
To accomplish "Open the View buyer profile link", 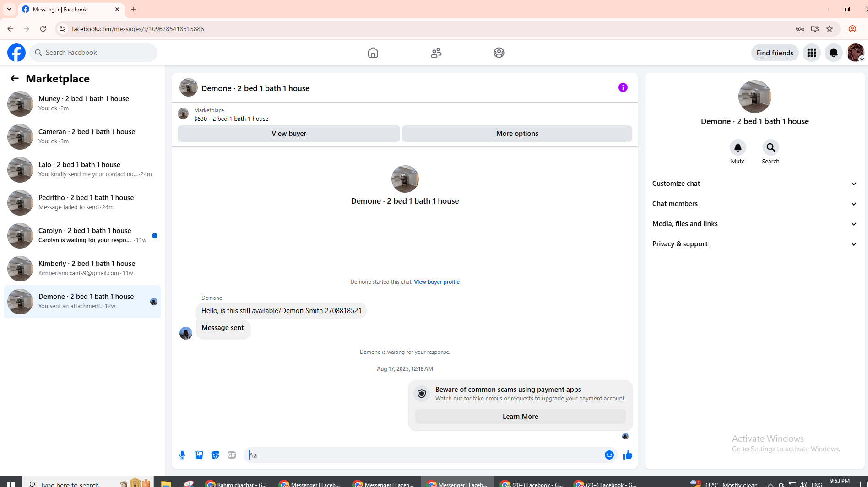I will [x=437, y=282].
